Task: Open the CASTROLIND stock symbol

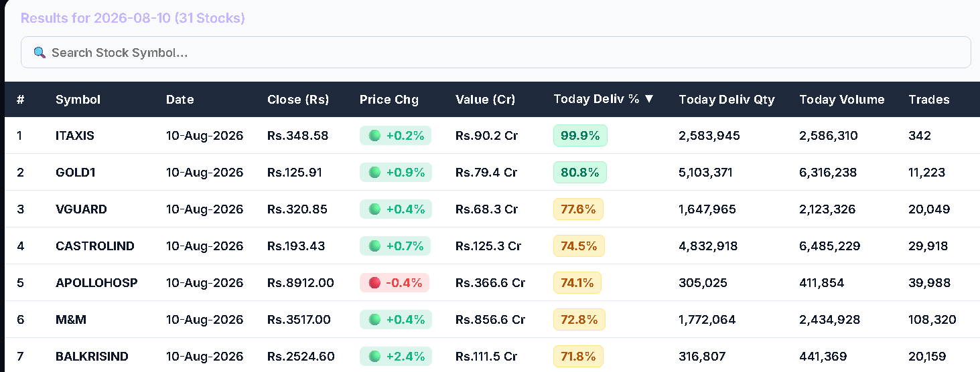Action: 95,246
